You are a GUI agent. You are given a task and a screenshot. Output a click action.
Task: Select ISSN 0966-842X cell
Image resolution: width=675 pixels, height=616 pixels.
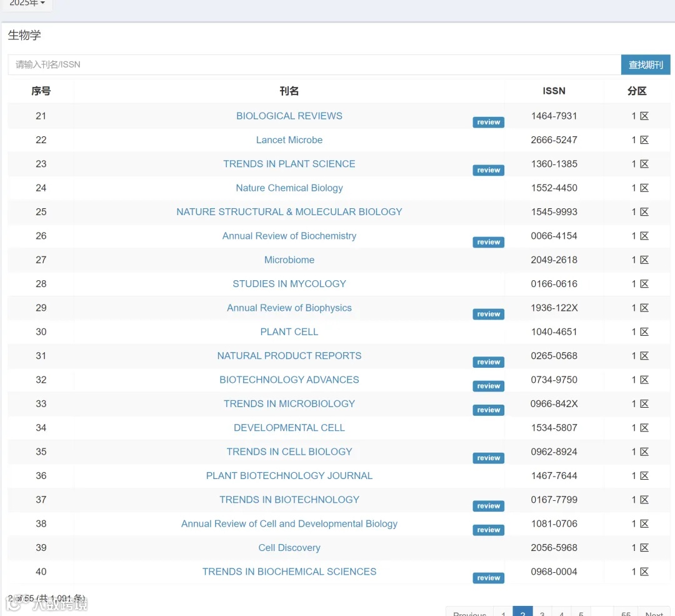(x=554, y=403)
